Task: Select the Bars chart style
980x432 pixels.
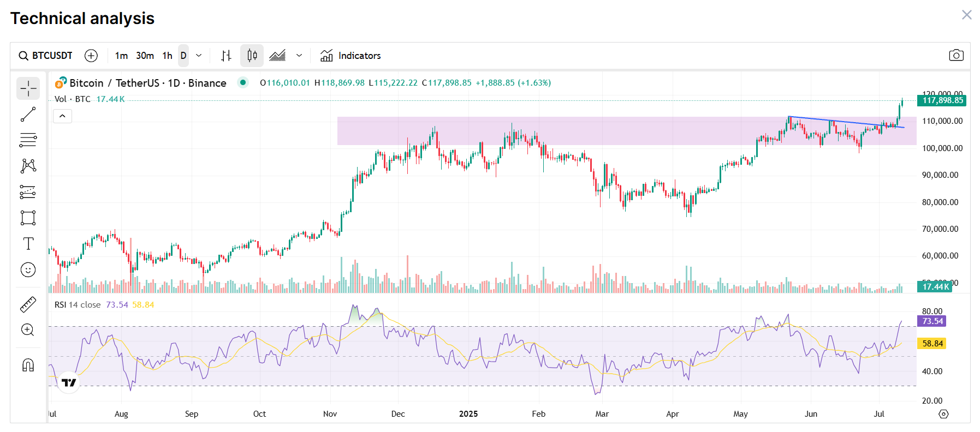Action: [x=226, y=56]
